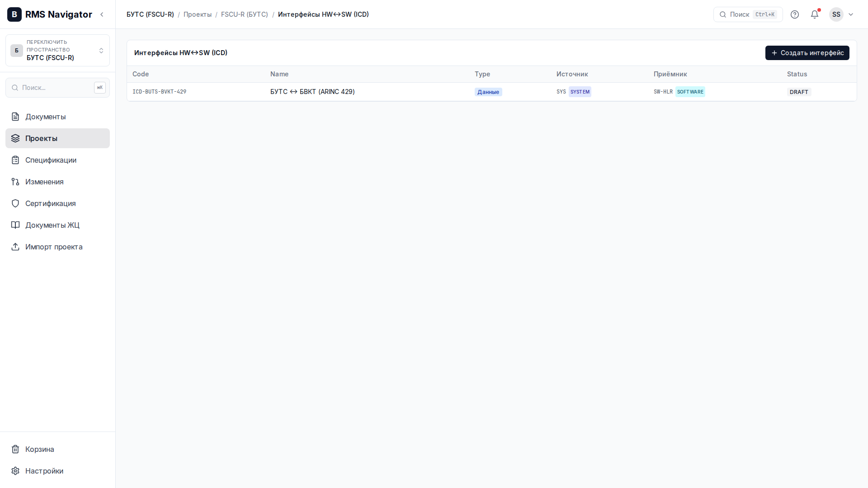Viewport: 868px width, 488px height.
Task: Click the Спецификации clipboard icon
Action: 15,160
